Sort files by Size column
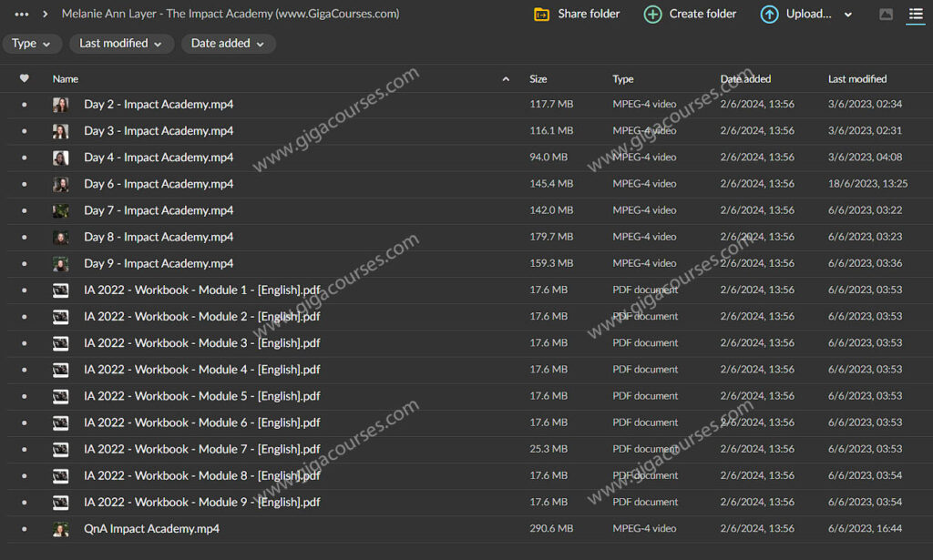Image resolution: width=933 pixels, height=560 pixels. tap(538, 79)
